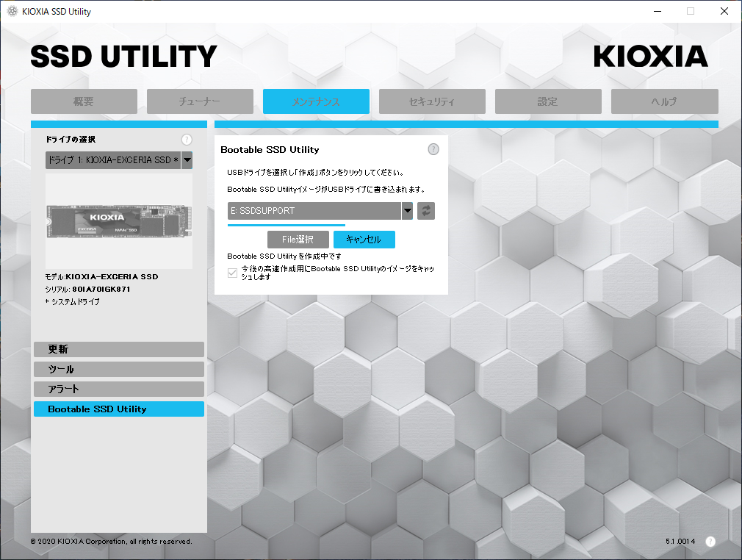Minimize the KIOXIA SSD Utility window
The width and height of the screenshot is (742, 560).
[658, 11]
